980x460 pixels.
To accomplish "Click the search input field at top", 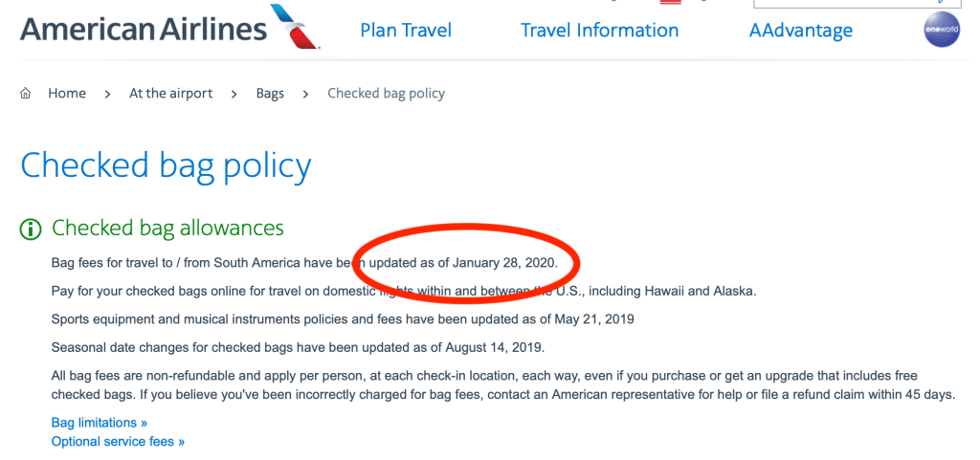I will point(842,3).
